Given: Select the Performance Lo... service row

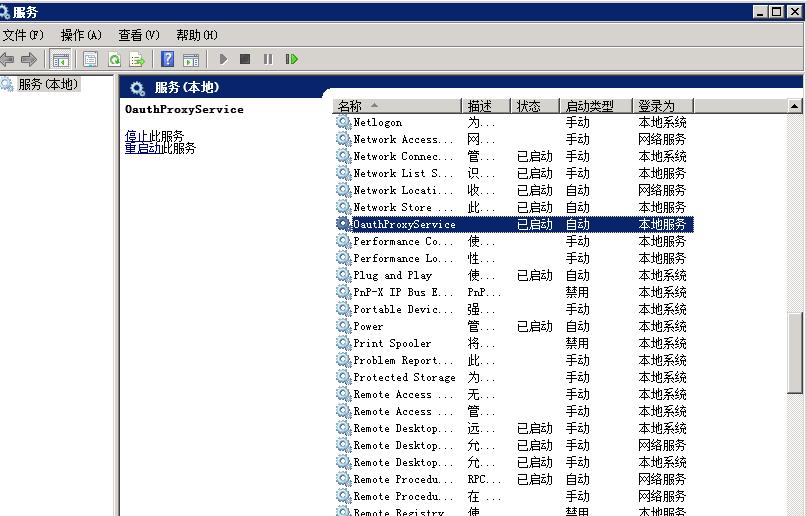Looking at the screenshot, I should (x=514, y=258).
